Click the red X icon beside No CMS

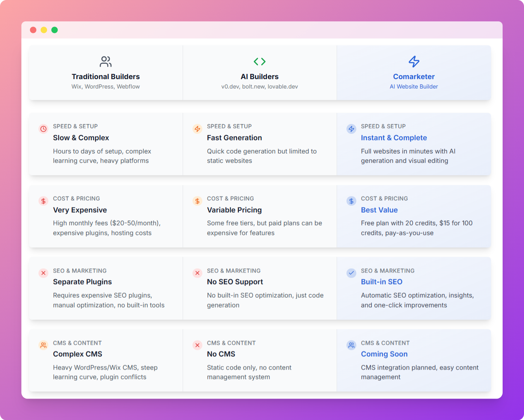tap(197, 345)
